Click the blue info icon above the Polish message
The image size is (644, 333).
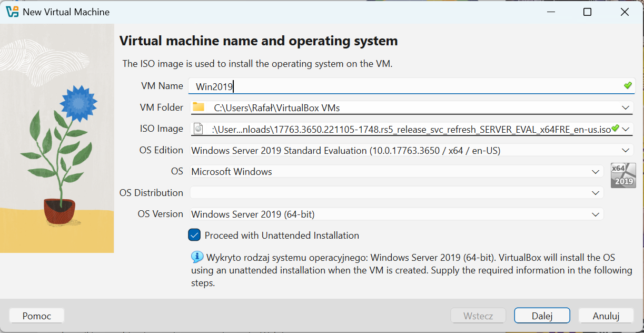[197, 258]
